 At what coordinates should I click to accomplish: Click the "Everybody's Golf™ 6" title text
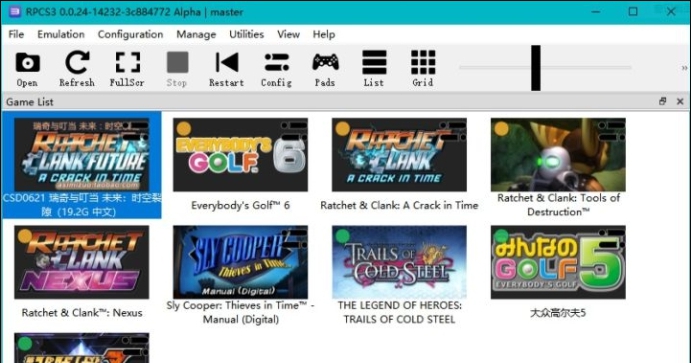[x=241, y=205]
